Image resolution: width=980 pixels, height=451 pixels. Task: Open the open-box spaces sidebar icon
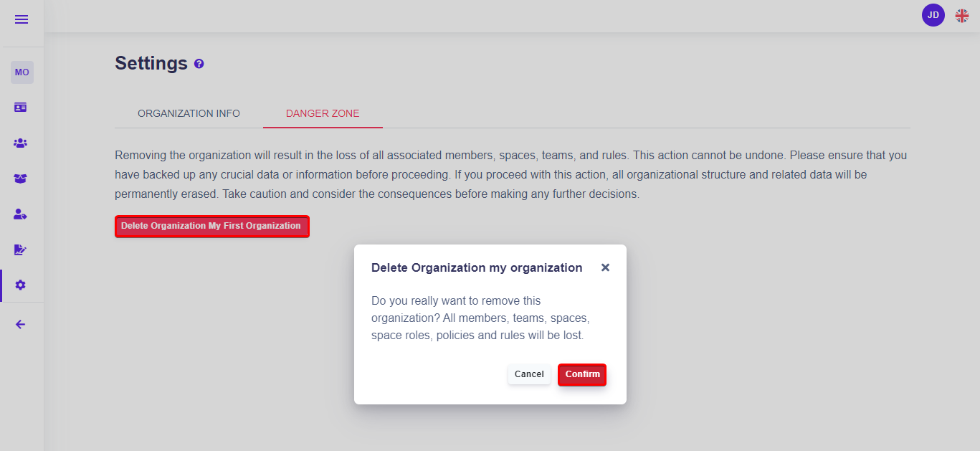pos(20,179)
